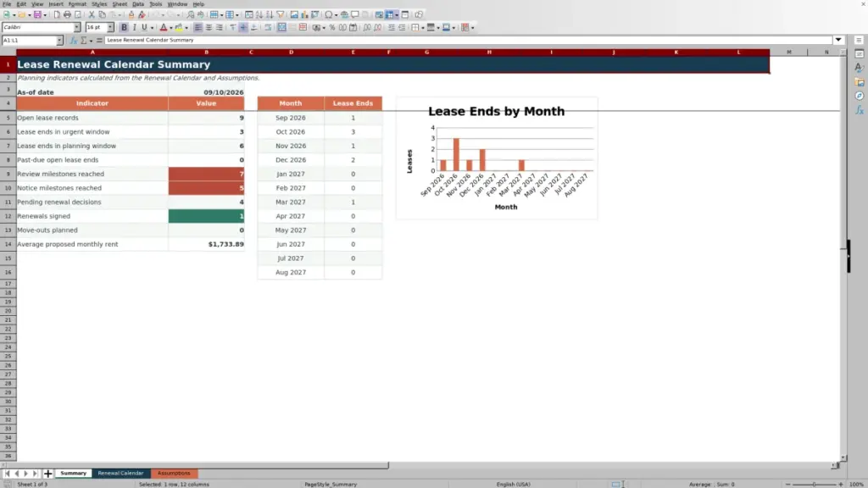Click the sidebar settings hamburger button
Screen dimensions: 868x488
click(860, 40)
